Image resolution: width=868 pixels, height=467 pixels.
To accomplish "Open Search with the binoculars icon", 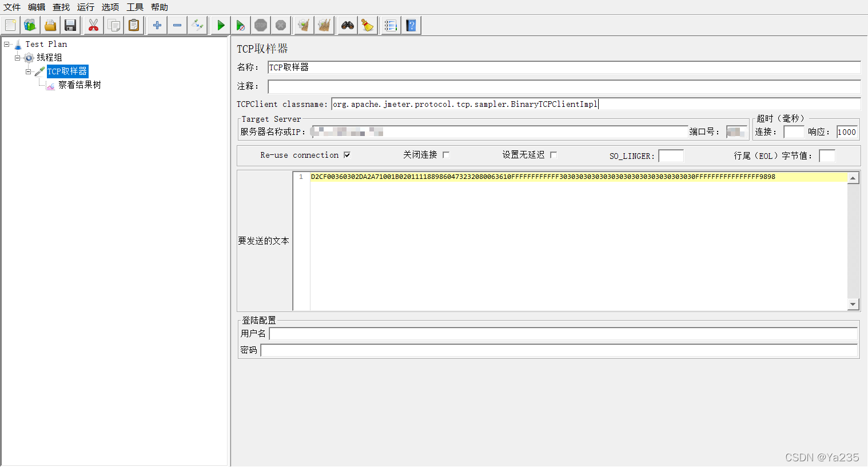I will click(x=347, y=25).
